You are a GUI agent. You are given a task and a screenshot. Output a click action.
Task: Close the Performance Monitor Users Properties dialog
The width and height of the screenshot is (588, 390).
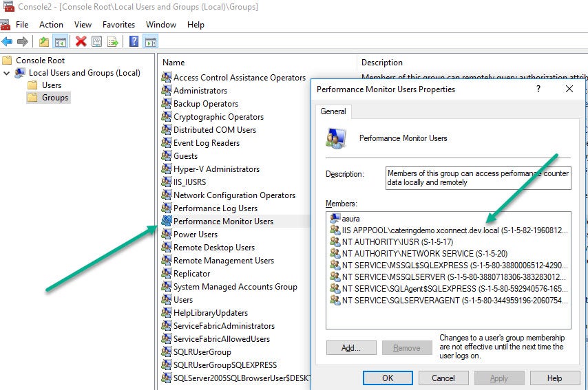point(569,89)
